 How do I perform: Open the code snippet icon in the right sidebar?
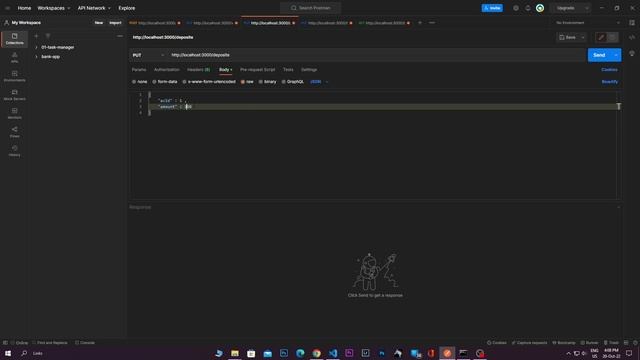tap(632, 38)
